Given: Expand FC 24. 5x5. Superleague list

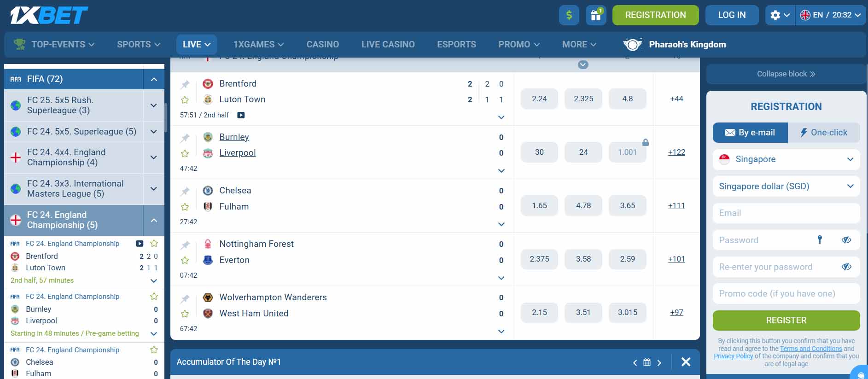Looking at the screenshot, I should coord(154,132).
